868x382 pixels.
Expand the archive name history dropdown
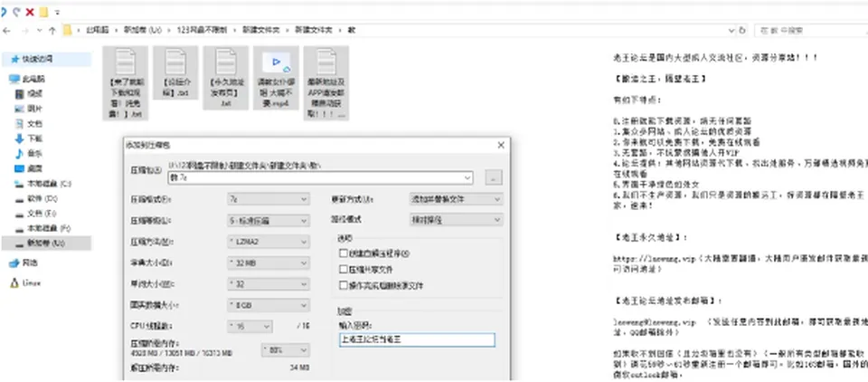pos(467,178)
